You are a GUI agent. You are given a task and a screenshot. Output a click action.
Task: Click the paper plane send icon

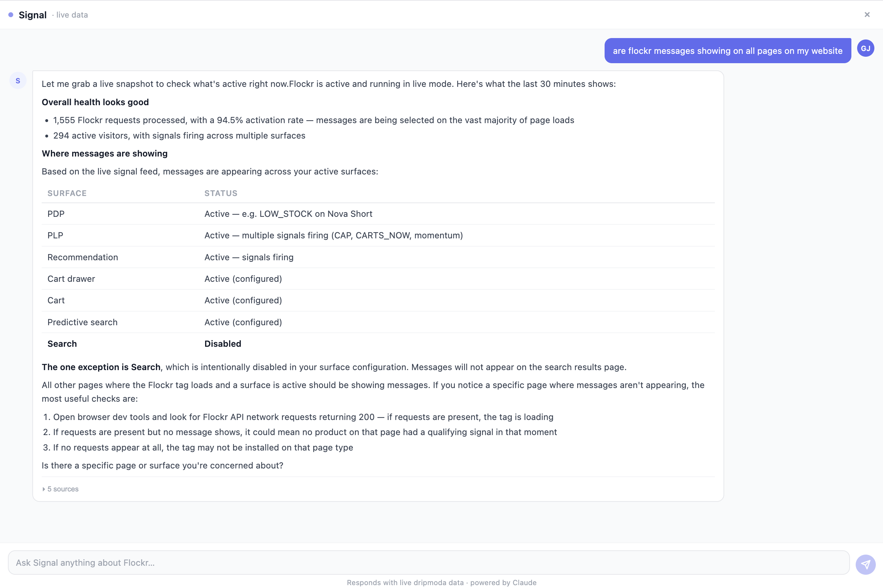865,564
